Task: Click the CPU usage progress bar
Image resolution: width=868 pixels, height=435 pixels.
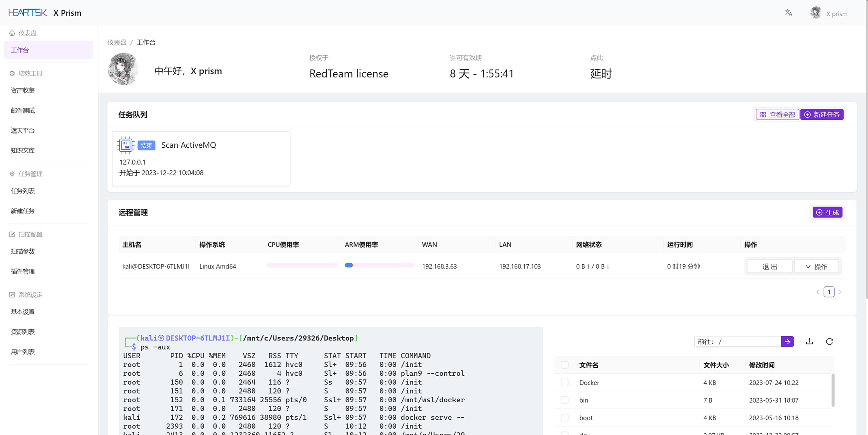Action: [x=302, y=265]
